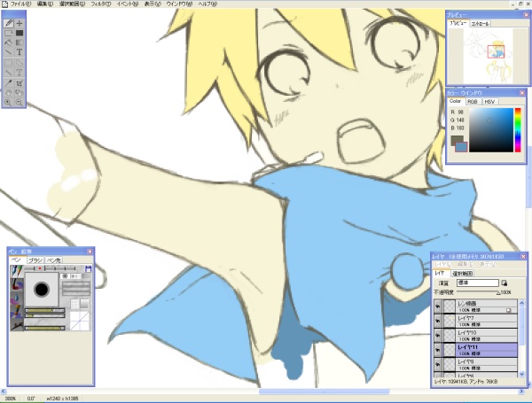This screenshot has width=532, height=403.
Task: Click the zoom out magnifier tool
Action: coord(20,102)
